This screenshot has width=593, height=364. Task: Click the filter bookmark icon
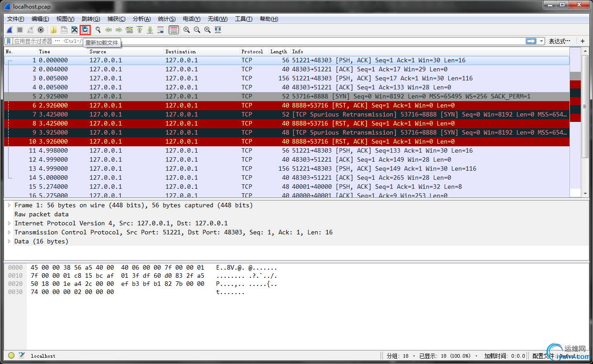point(9,41)
